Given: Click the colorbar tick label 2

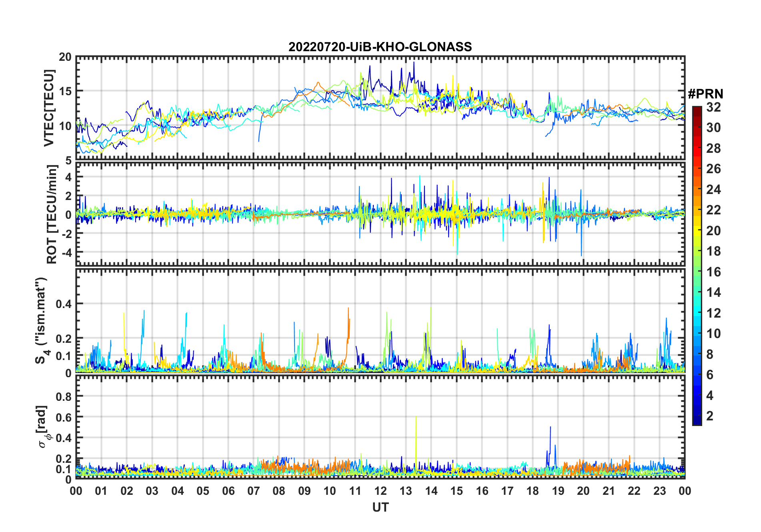Looking at the screenshot, I should click(710, 416).
